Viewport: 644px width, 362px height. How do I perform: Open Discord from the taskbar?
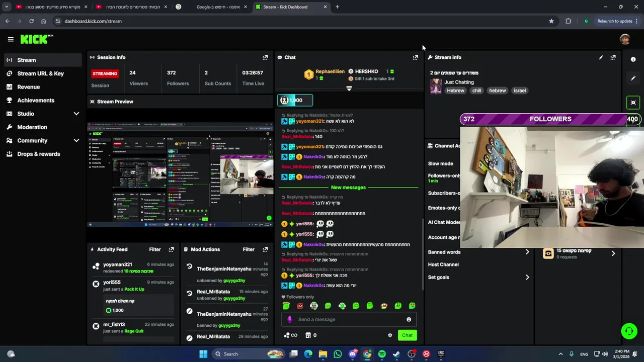tap(353, 354)
